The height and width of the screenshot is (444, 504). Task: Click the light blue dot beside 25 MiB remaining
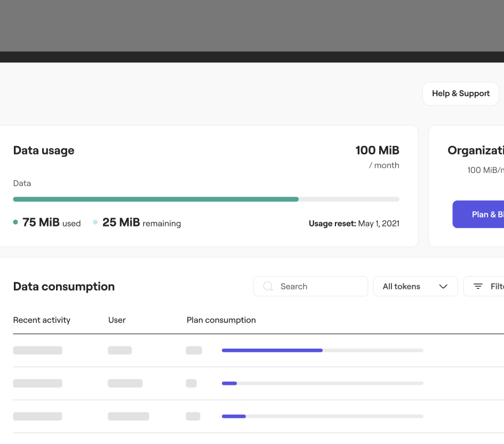coord(95,222)
